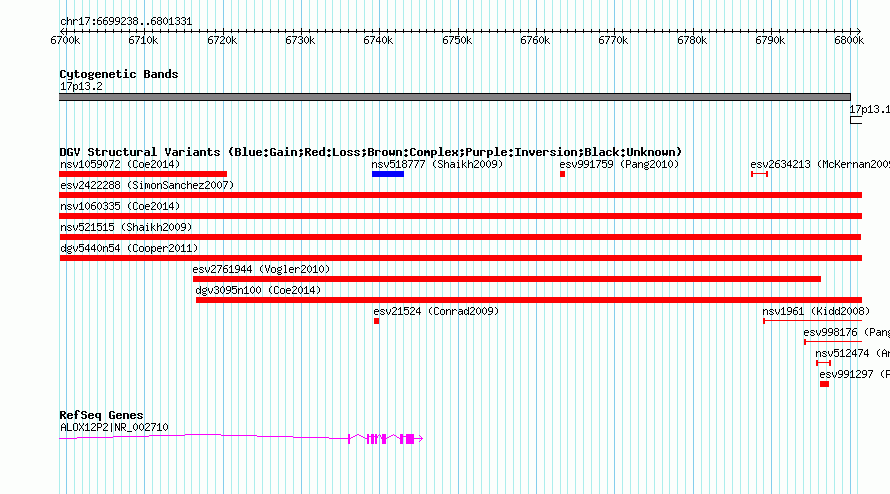Click the 6720k ruler label
The width and height of the screenshot is (890, 494).
pyautogui.click(x=222, y=40)
